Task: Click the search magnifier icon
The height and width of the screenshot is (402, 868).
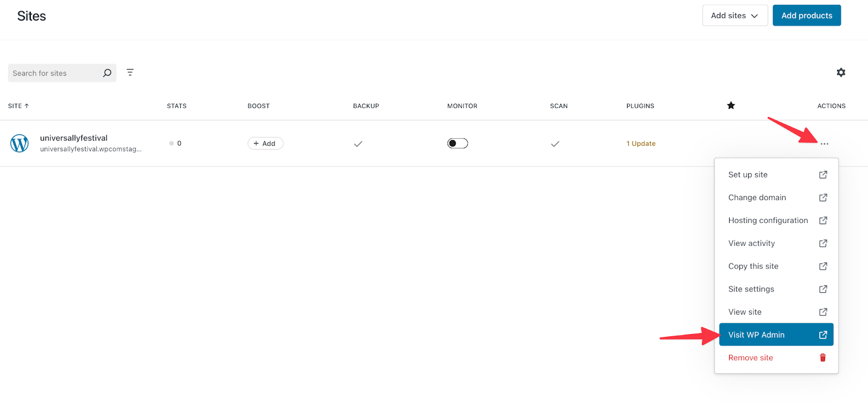Action: 107,73
